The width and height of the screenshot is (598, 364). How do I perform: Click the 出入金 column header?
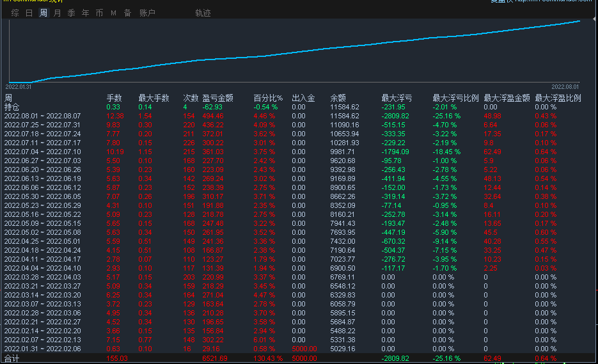[x=303, y=98]
